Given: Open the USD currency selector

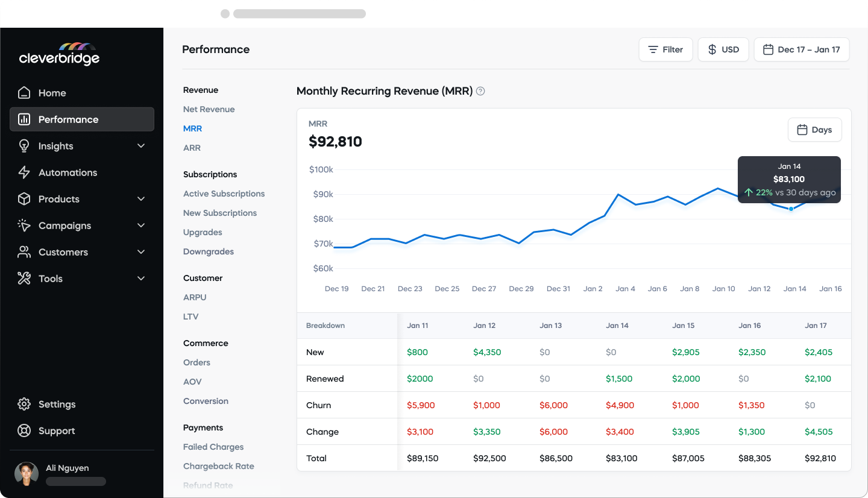Looking at the screenshot, I should point(723,49).
